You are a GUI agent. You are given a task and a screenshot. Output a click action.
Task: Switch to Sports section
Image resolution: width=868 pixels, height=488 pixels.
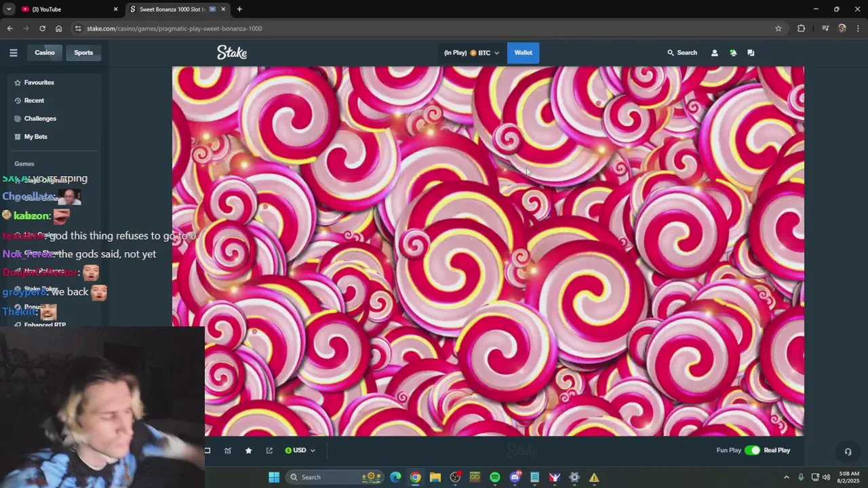tap(83, 53)
